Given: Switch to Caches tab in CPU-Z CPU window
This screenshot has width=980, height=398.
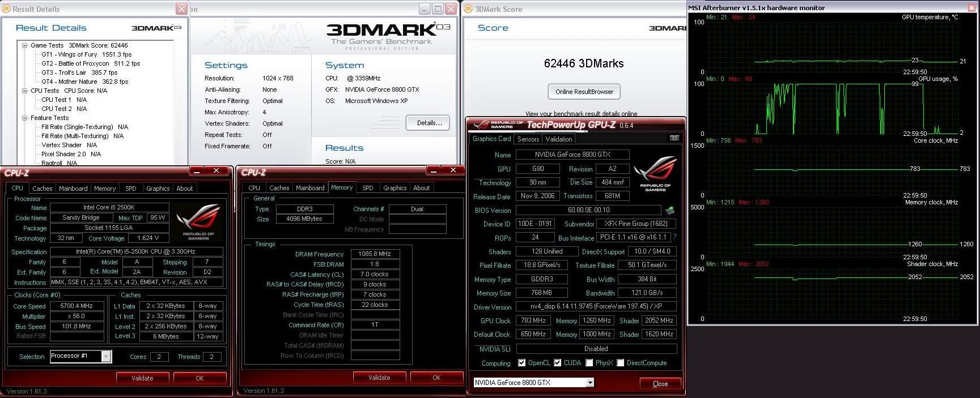Looking at the screenshot, I should tap(43, 189).
